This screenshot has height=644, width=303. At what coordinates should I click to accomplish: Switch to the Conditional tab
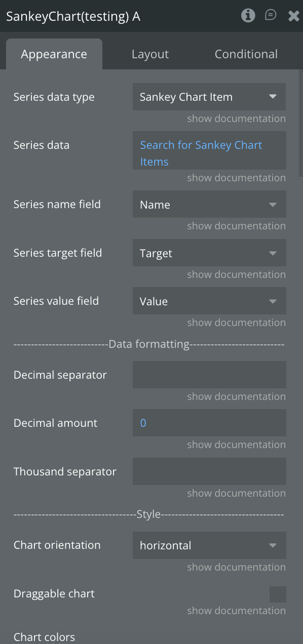(246, 54)
